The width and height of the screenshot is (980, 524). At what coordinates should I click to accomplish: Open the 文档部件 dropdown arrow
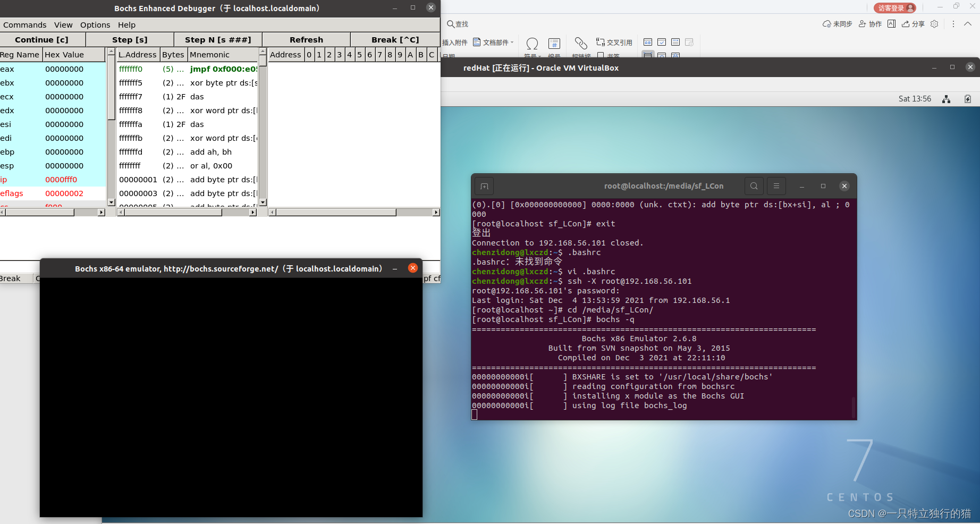coord(512,43)
